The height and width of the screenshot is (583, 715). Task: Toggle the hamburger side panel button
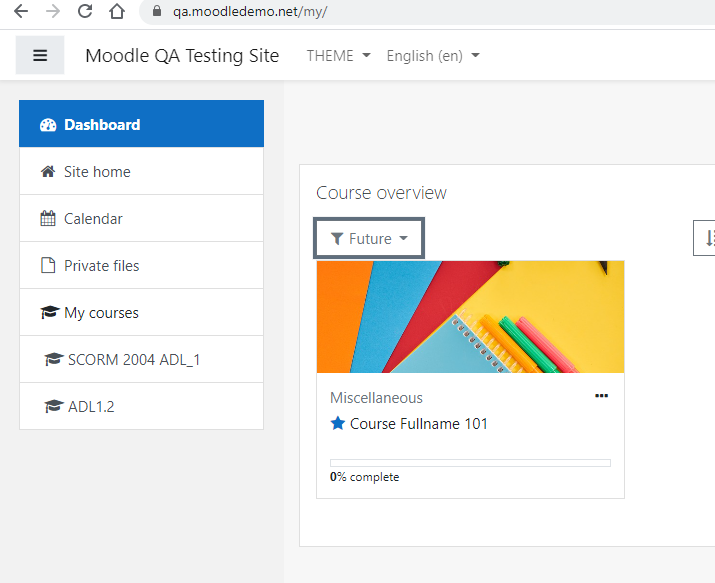[x=40, y=55]
